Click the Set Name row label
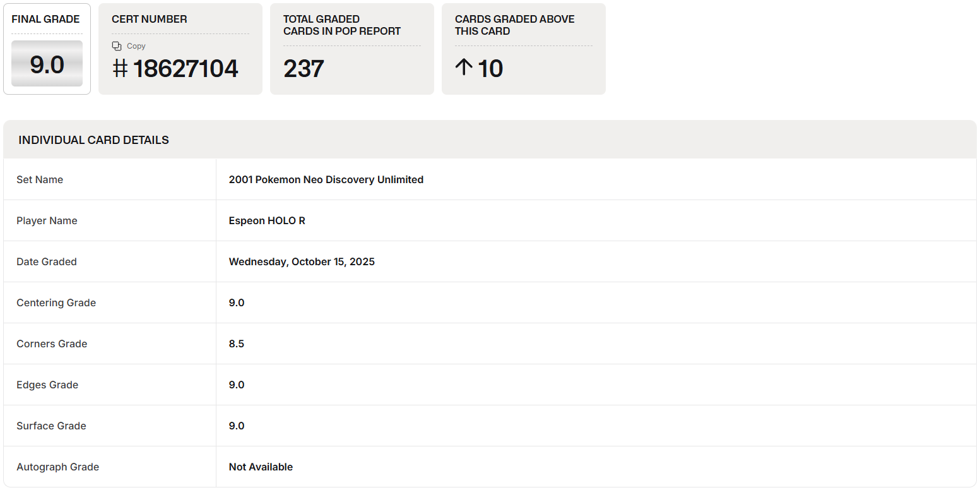This screenshot has width=980, height=490. click(40, 180)
